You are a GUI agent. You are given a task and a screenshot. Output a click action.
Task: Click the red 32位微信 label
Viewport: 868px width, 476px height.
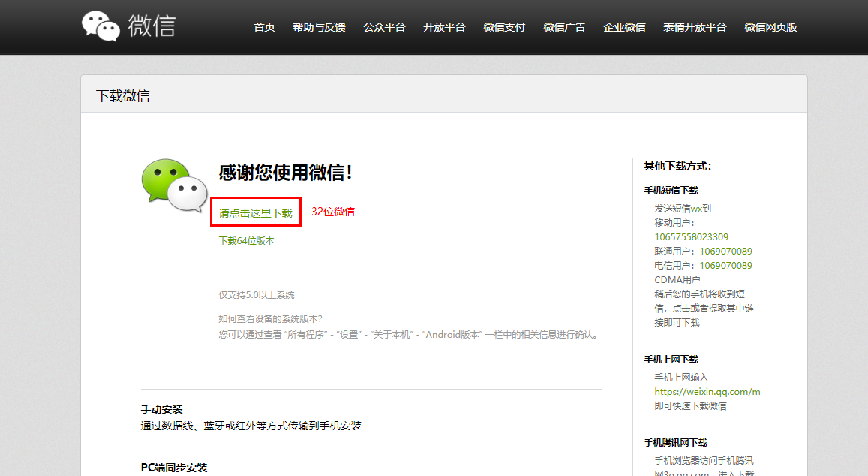(333, 212)
